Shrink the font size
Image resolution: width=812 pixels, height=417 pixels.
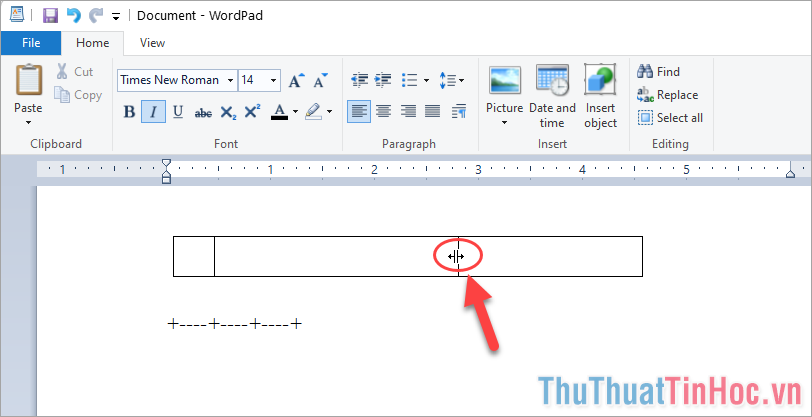pos(321,80)
